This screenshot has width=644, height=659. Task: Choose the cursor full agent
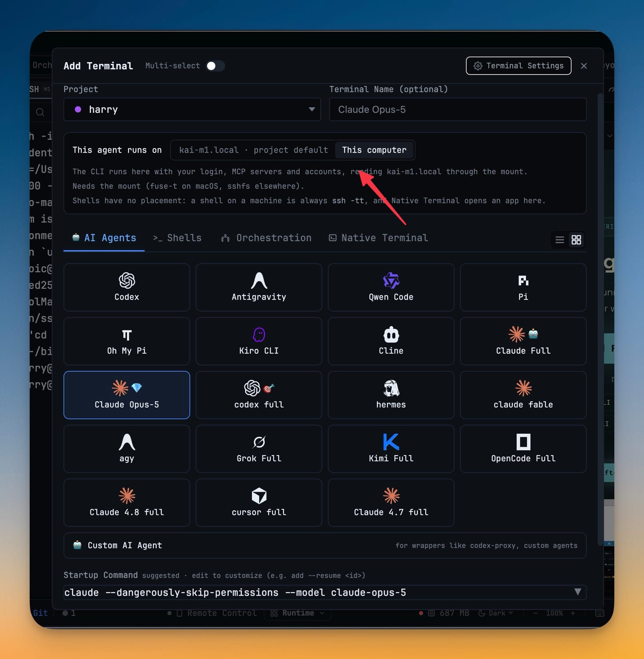(x=259, y=503)
